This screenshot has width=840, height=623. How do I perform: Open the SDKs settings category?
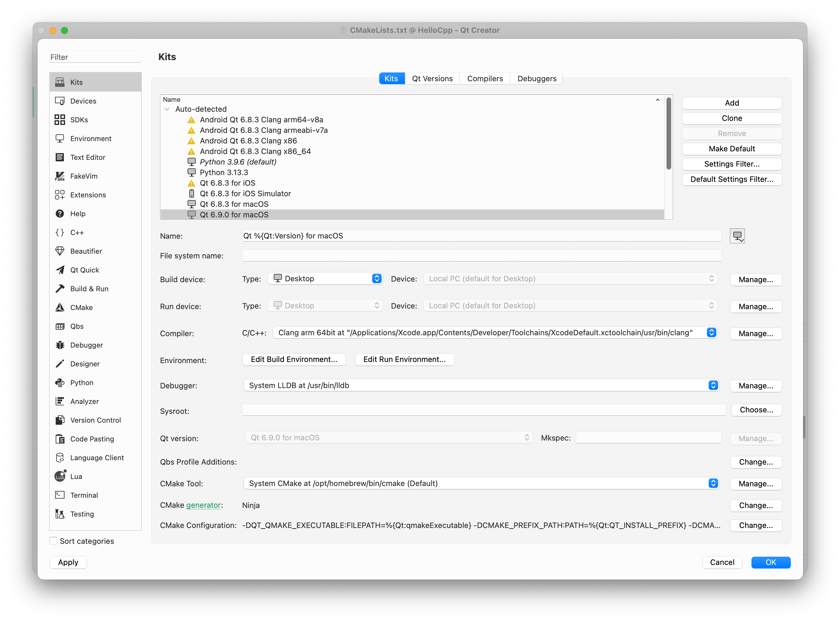click(x=95, y=120)
